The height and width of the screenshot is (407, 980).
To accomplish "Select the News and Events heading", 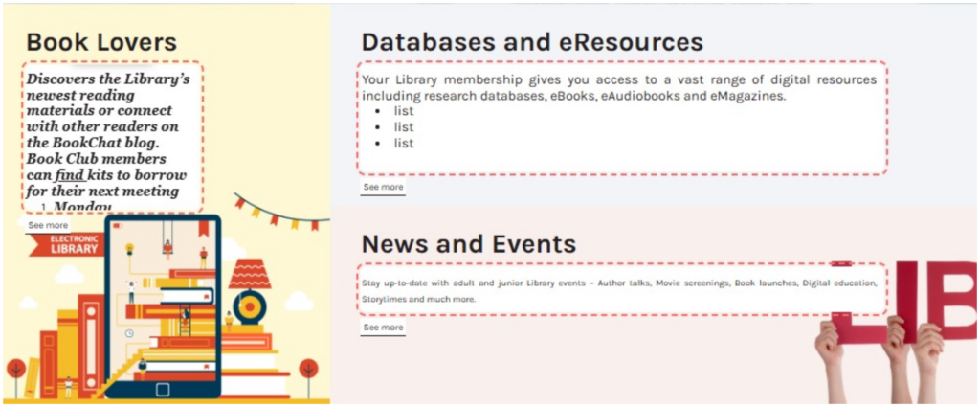I will [468, 243].
